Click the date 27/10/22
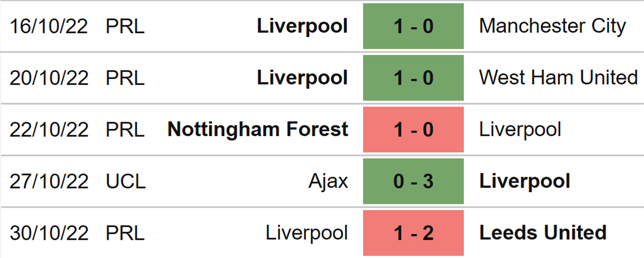 tap(49, 181)
